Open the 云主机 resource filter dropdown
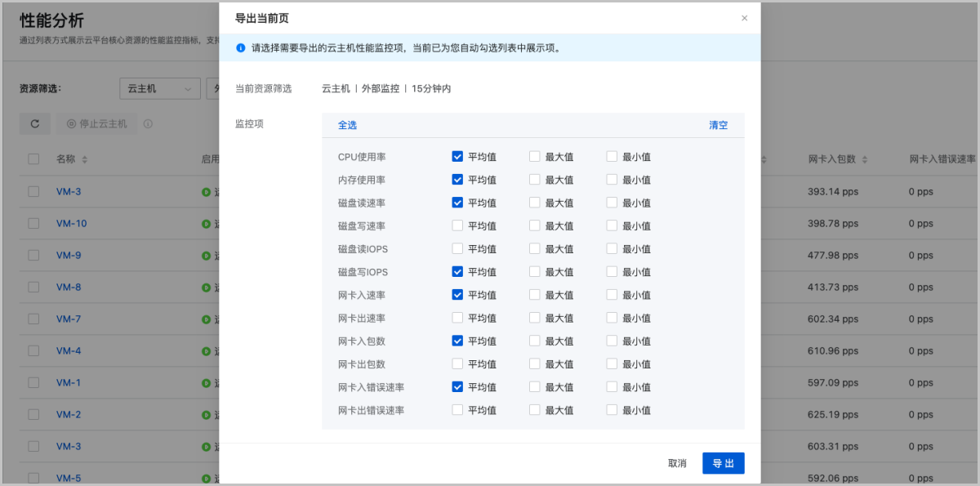The image size is (980, 486). coord(160,88)
